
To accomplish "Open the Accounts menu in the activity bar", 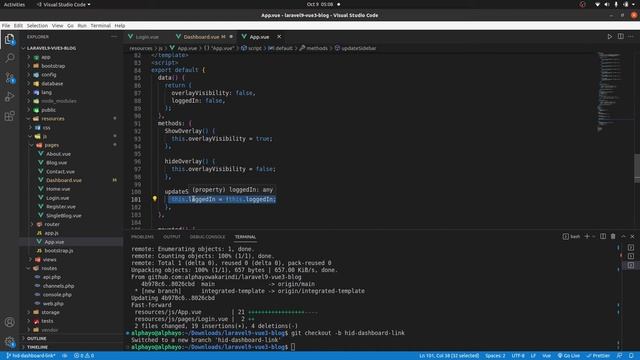I will 9,322.
